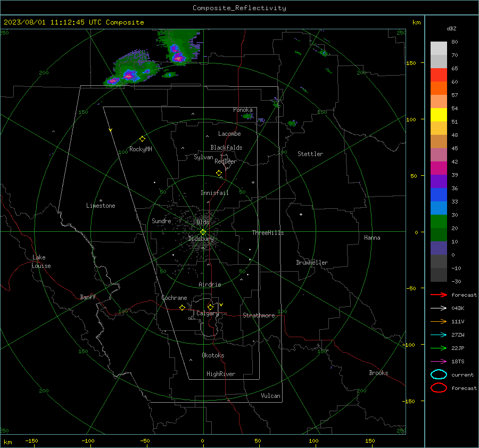Click the white 04DK arrow icon
Screen dimensions: 479x448
(439, 308)
